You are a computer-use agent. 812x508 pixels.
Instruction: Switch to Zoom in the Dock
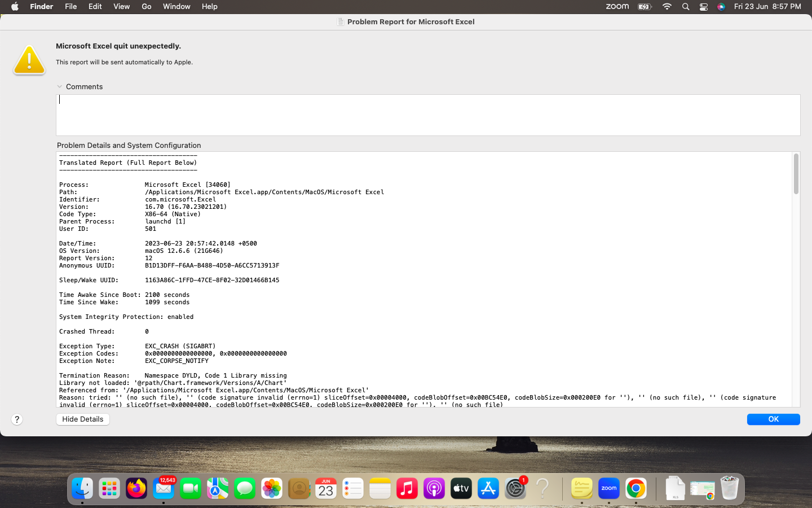609,488
